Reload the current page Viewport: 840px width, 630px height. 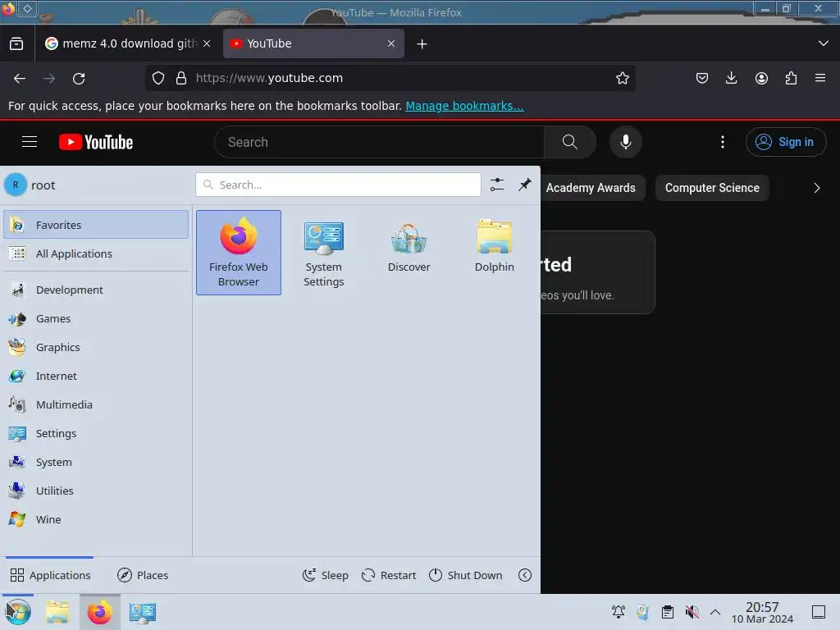(79, 78)
